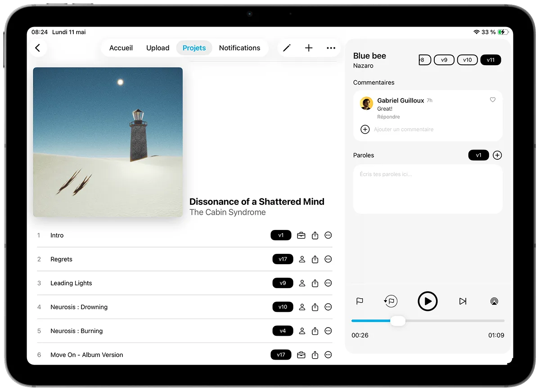The width and height of the screenshot is (540, 392).
Task: Switch to the Accueil tab
Action: click(x=121, y=48)
